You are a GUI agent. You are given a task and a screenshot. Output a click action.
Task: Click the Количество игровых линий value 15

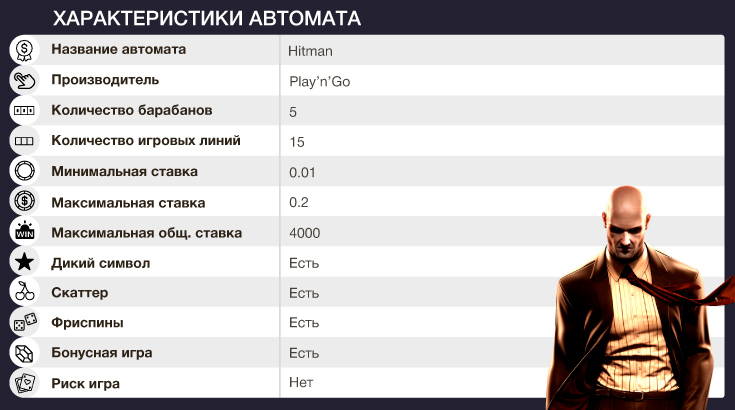[x=297, y=142]
